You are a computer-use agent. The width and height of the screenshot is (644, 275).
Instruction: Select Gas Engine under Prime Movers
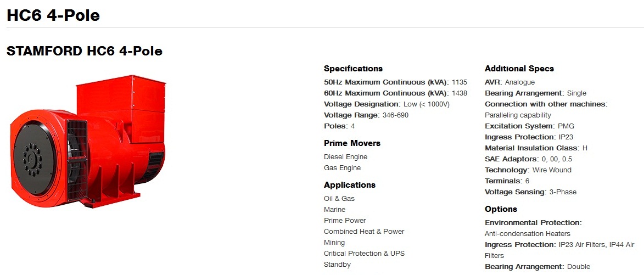pyautogui.click(x=343, y=168)
